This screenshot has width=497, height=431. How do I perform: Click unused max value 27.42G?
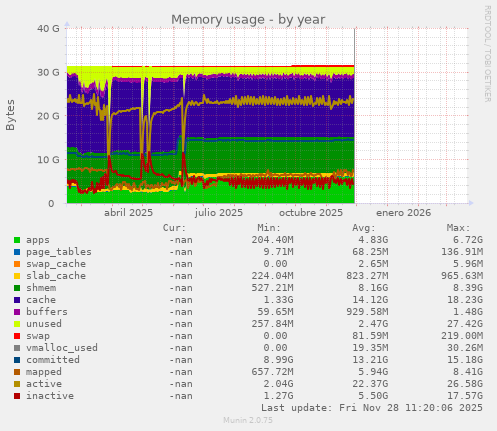465,324
